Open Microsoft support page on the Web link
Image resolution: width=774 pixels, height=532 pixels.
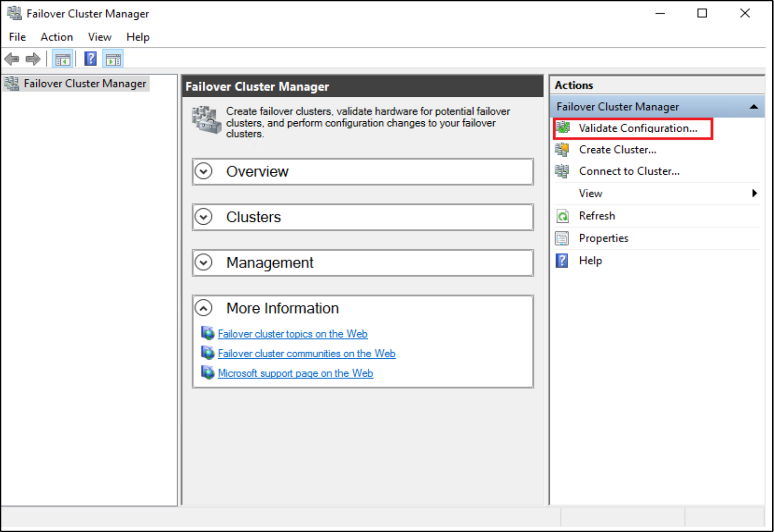tap(295, 373)
